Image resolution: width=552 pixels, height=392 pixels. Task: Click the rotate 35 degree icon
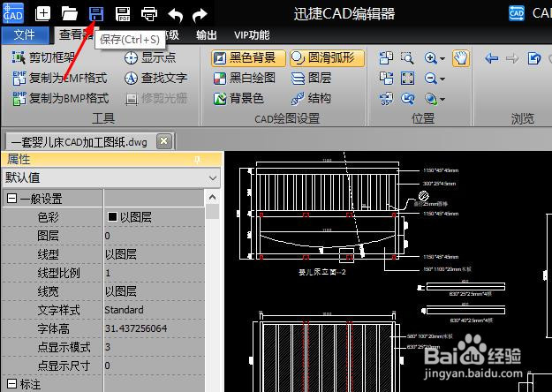pos(386,99)
